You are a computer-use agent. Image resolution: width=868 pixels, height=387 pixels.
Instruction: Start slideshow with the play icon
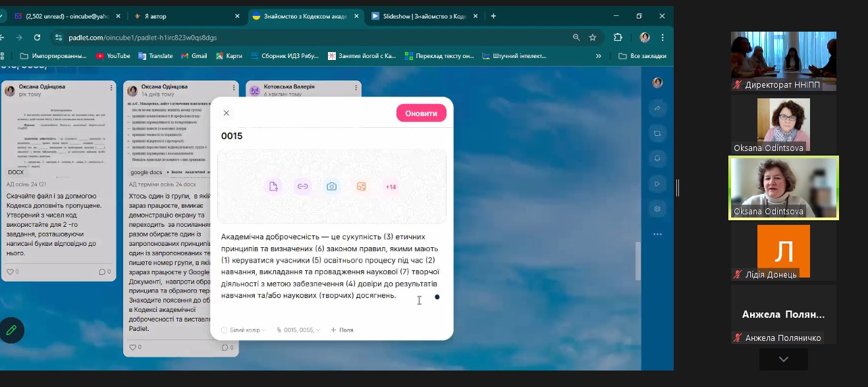point(657,184)
